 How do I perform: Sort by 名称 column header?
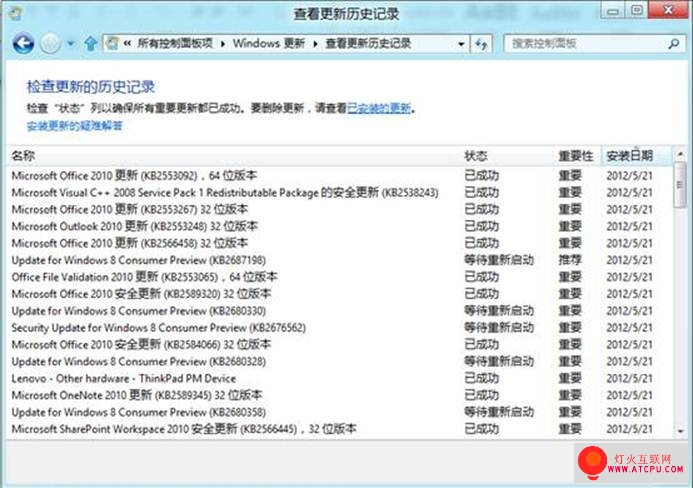coord(234,156)
